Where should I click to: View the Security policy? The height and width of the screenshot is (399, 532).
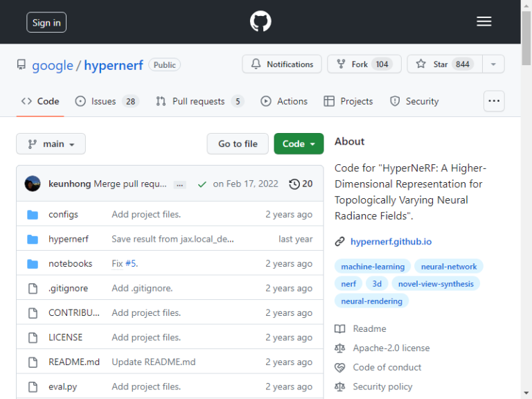(x=382, y=387)
